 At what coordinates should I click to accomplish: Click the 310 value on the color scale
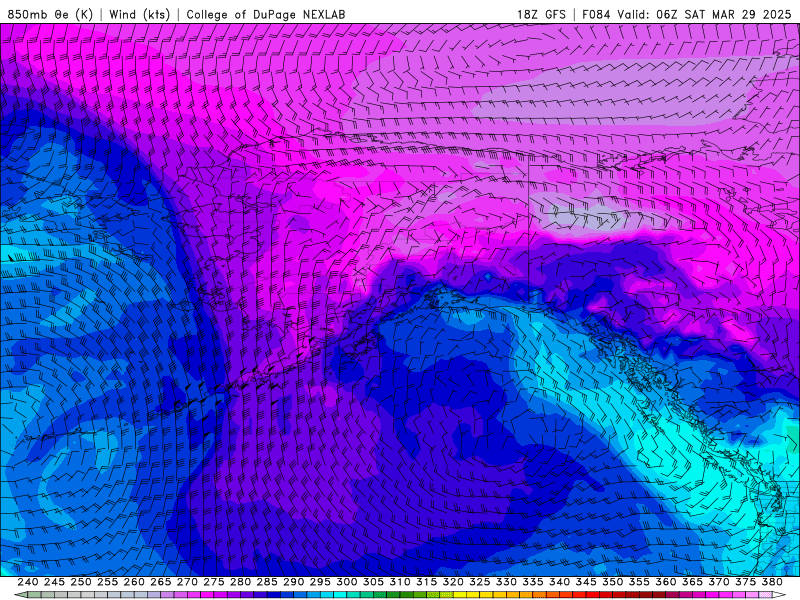[x=399, y=582]
